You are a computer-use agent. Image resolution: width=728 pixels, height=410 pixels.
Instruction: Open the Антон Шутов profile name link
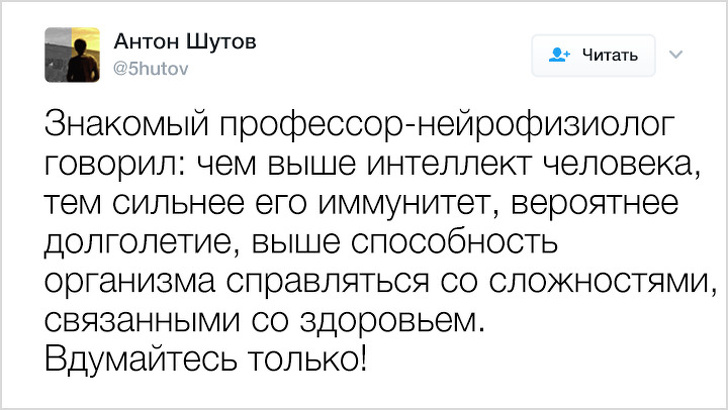pyautogui.click(x=185, y=42)
